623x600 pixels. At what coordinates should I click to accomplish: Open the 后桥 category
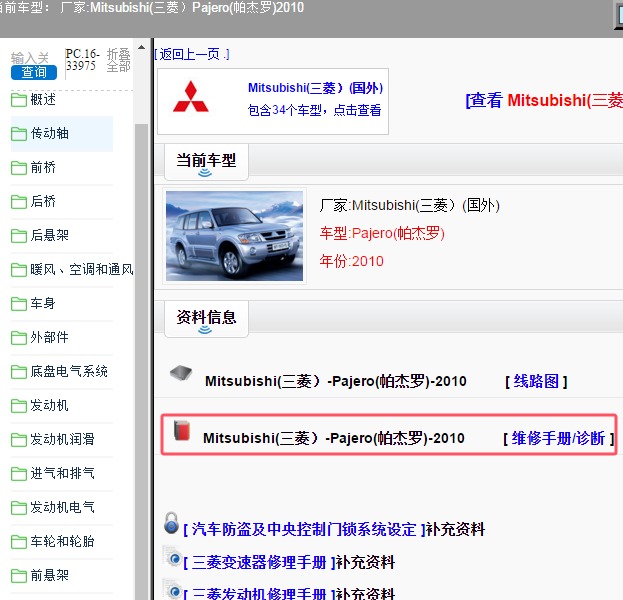tap(43, 201)
